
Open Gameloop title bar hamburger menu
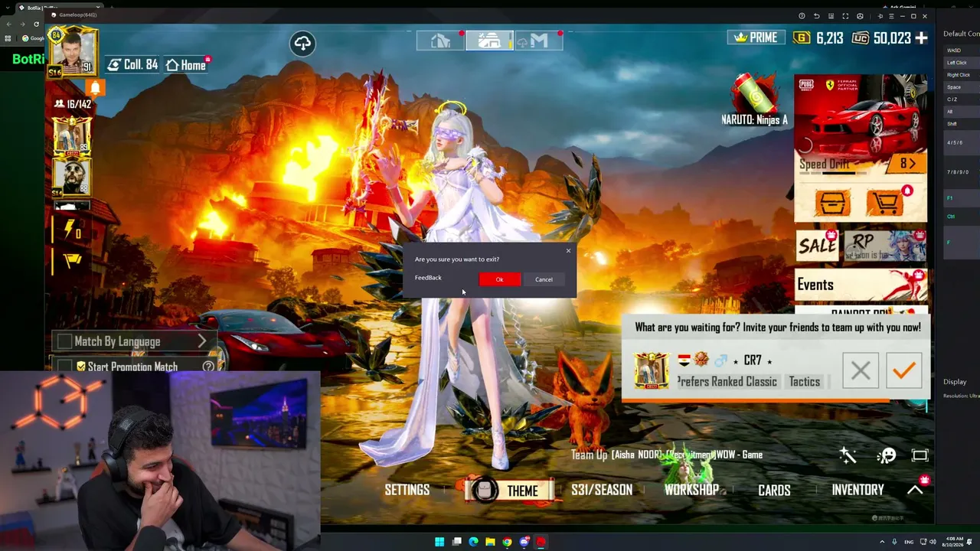click(x=891, y=16)
